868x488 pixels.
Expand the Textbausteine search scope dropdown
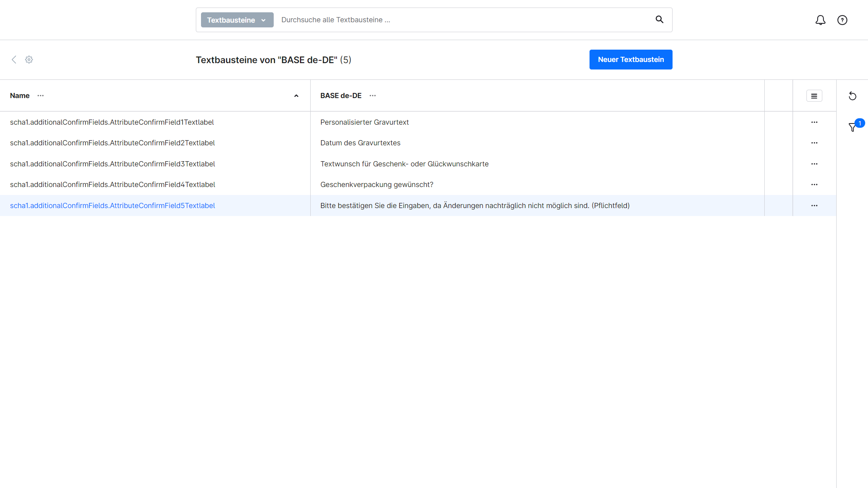tap(237, 20)
